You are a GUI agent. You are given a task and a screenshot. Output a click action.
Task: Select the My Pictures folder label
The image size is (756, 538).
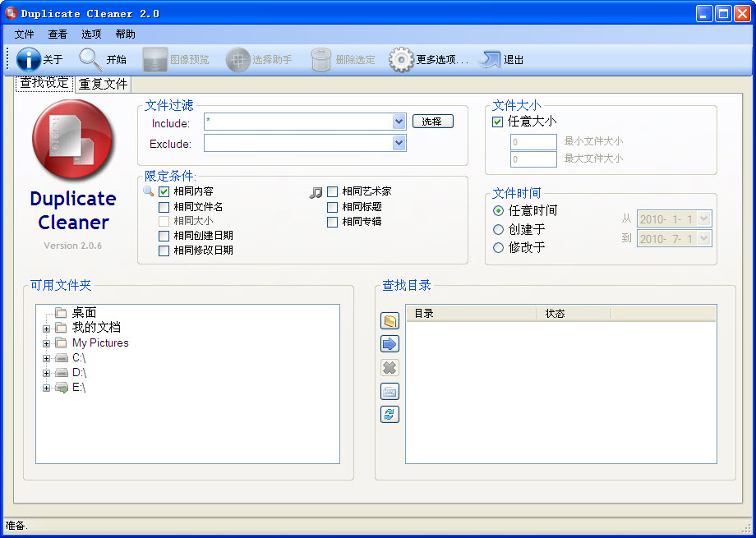point(100,343)
